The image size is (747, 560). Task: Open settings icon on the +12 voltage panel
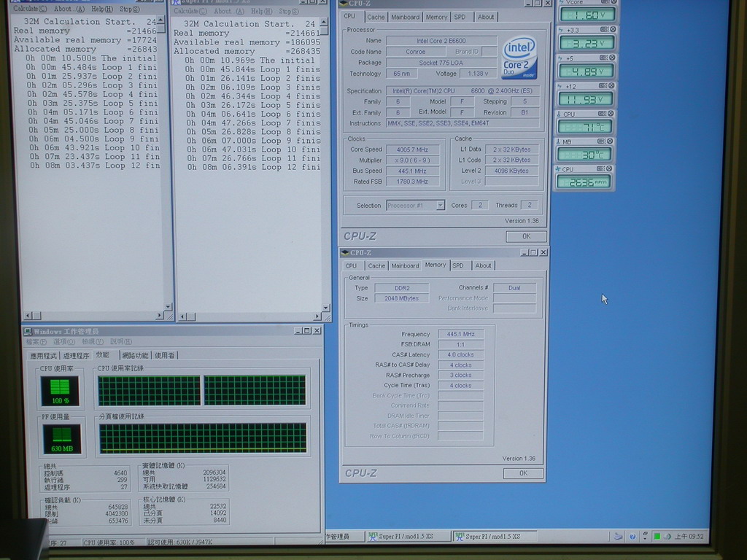coord(603,86)
